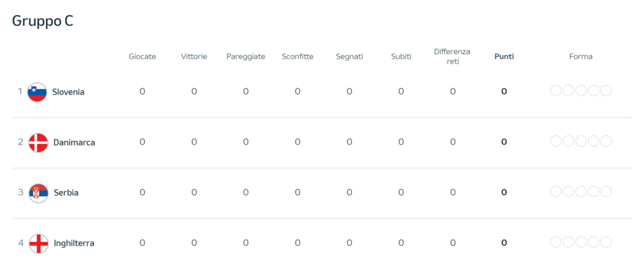This screenshot has height=265, width=644.
Task: Click the Forma column header
Action: click(581, 57)
